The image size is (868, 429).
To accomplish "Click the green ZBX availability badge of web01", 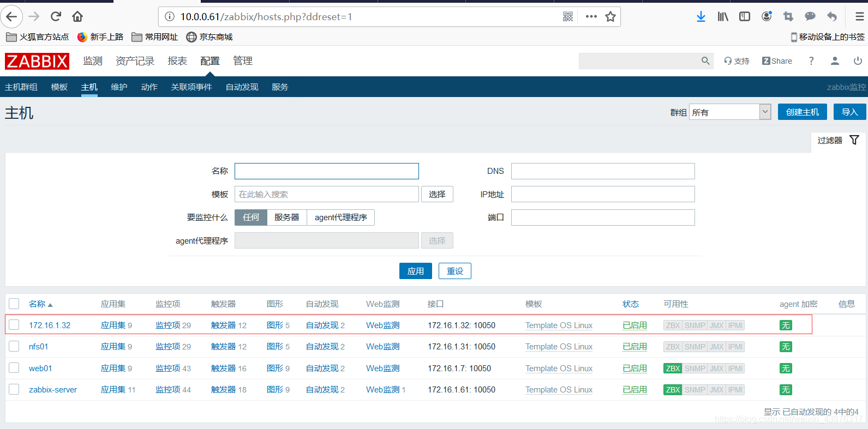I will 673,368.
